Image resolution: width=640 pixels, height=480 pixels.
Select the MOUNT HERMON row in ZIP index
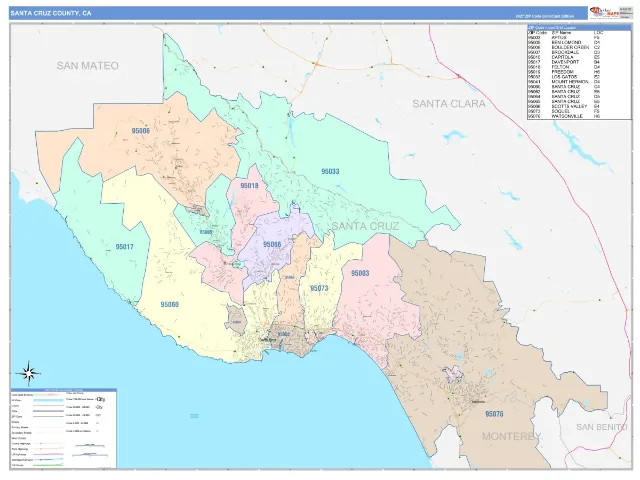click(x=579, y=82)
